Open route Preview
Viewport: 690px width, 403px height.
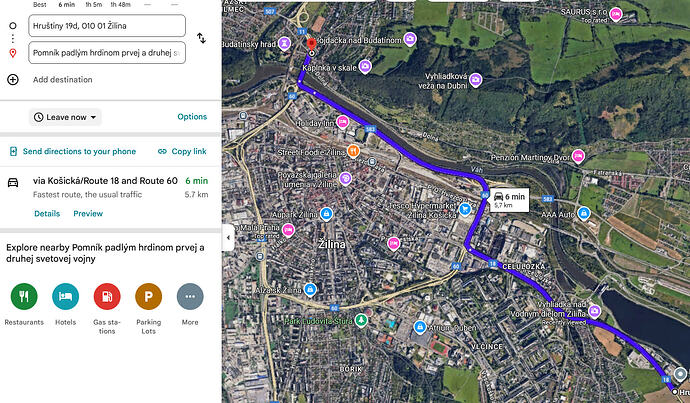pos(88,213)
